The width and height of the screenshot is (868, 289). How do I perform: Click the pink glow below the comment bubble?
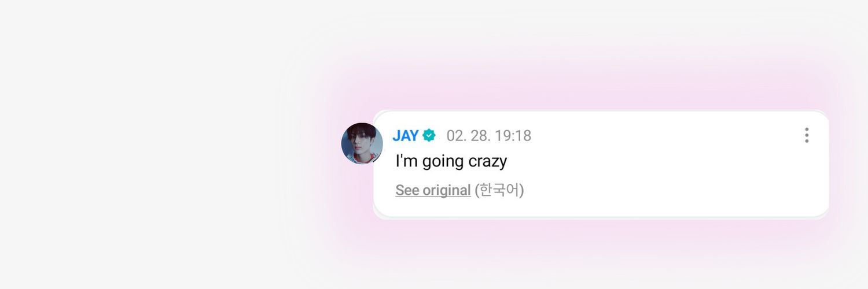coord(579,237)
